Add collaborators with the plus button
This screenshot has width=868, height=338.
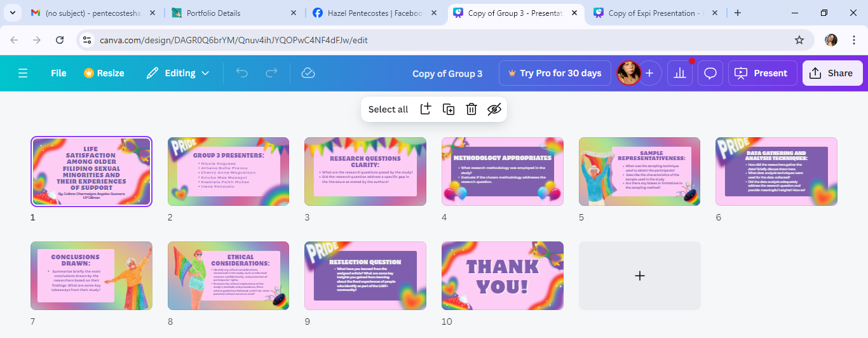pyautogui.click(x=649, y=73)
